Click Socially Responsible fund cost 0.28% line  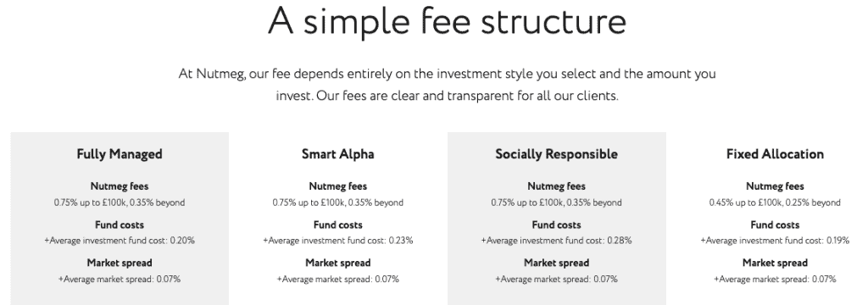(x=556, y=241)
